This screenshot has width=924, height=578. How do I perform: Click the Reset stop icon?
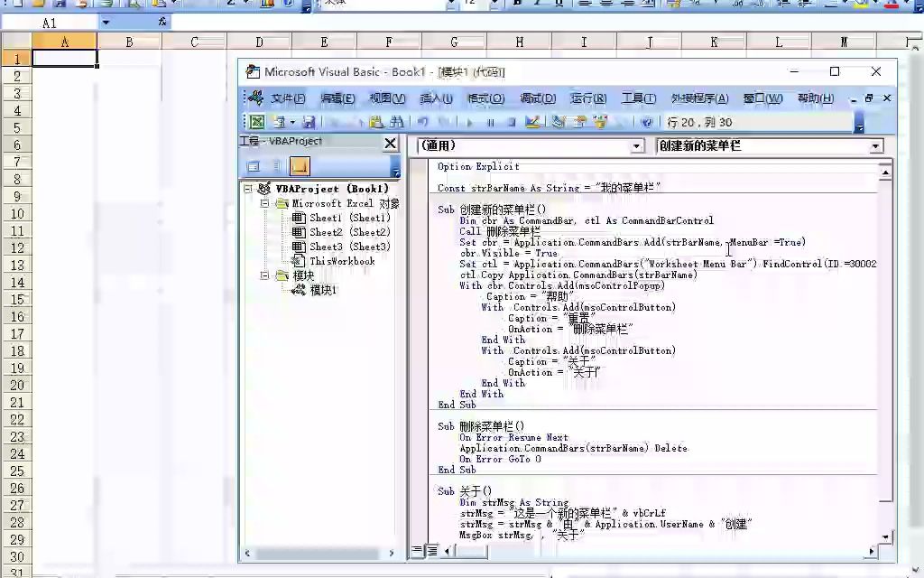(512, 122)
